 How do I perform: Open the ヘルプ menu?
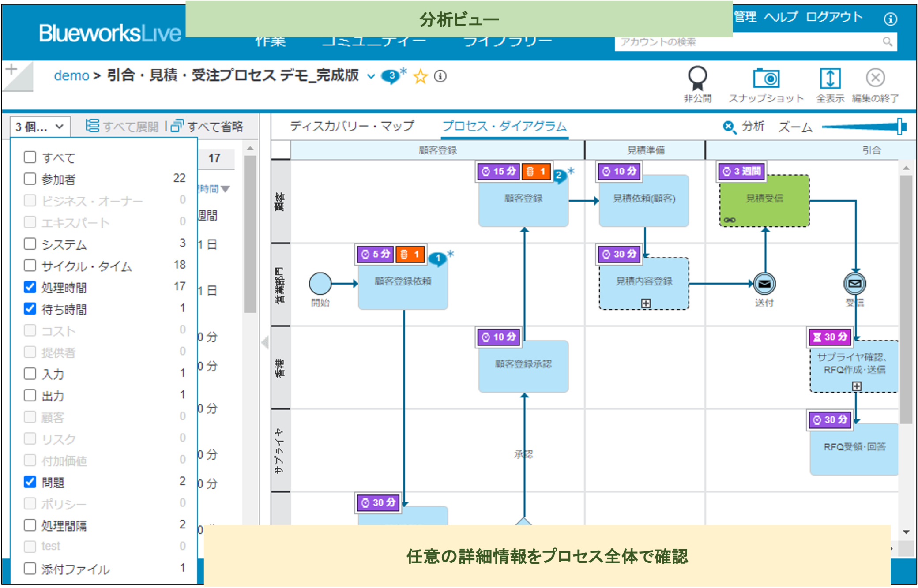tap(781, 17)
